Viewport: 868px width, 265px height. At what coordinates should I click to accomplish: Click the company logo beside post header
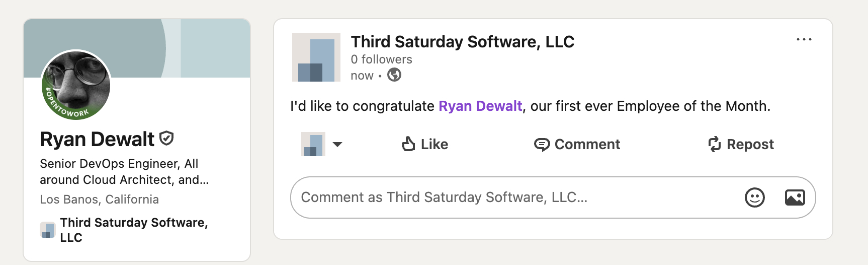click(316, 57)
